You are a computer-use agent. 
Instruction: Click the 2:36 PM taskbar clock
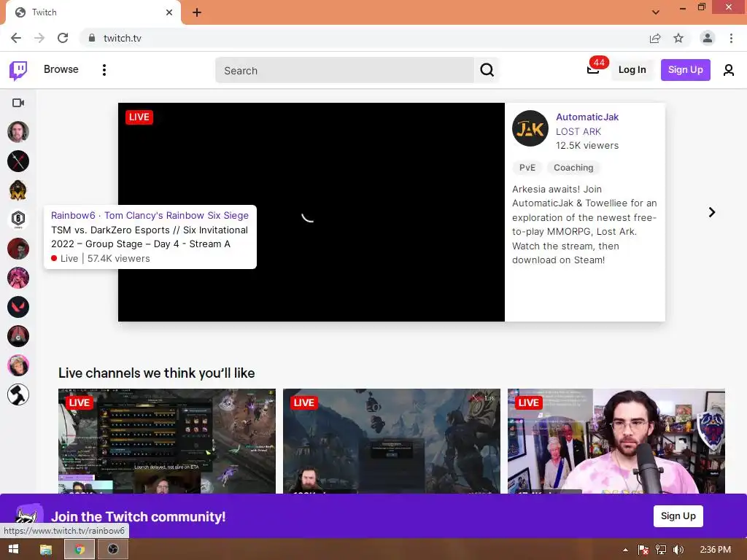pos(715,550)
